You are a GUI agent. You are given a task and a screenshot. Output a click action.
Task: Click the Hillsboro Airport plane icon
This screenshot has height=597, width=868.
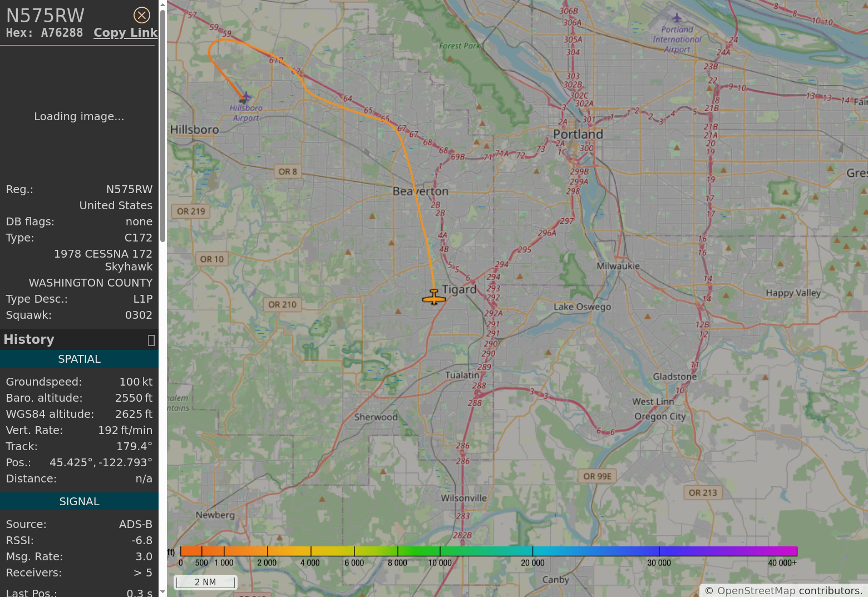click(245, 98)
